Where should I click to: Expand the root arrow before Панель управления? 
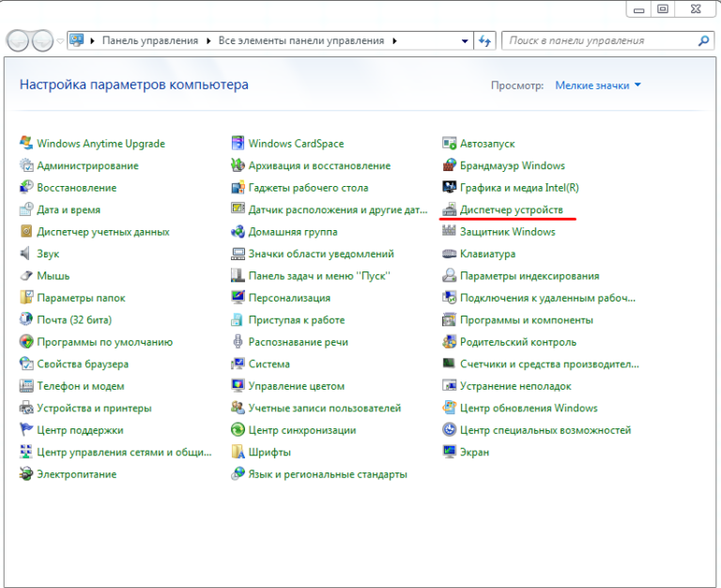click(92, 41)
